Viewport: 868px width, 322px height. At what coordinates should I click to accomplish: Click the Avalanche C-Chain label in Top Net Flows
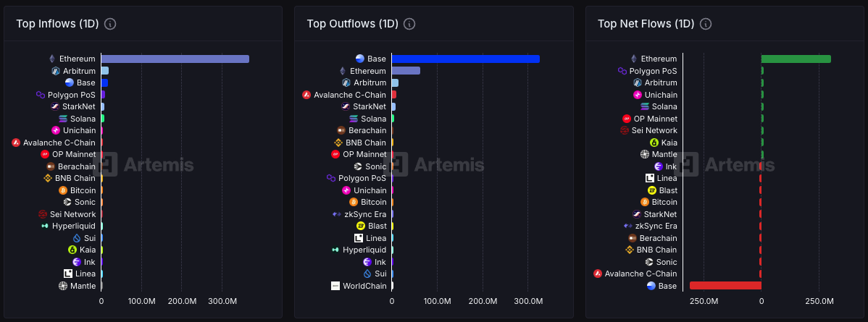point(640,274)
